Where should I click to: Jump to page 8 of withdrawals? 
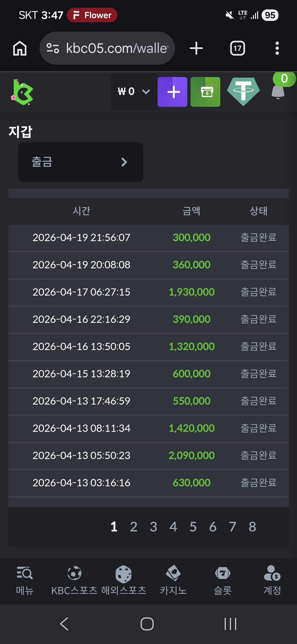(252, 527)
